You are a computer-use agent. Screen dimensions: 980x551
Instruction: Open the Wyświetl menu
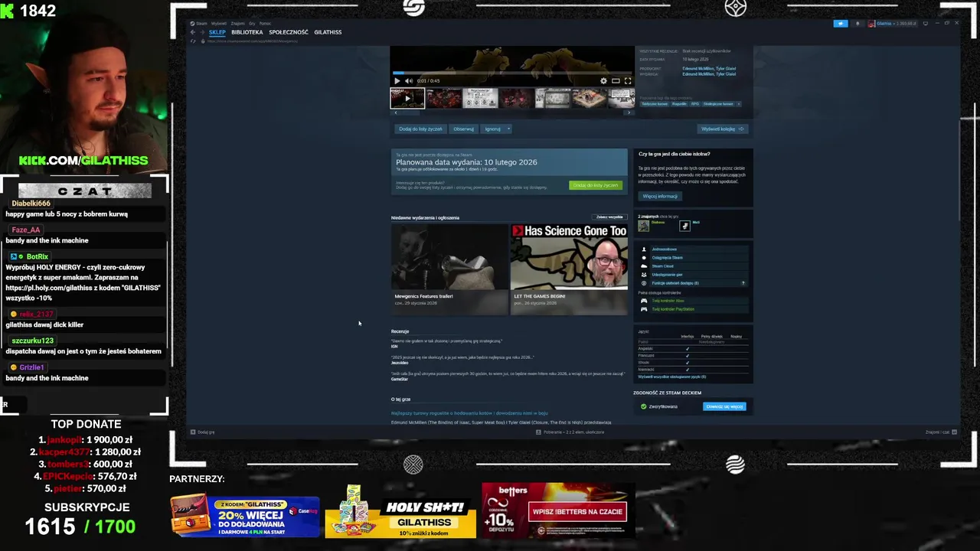click(219, 24)
